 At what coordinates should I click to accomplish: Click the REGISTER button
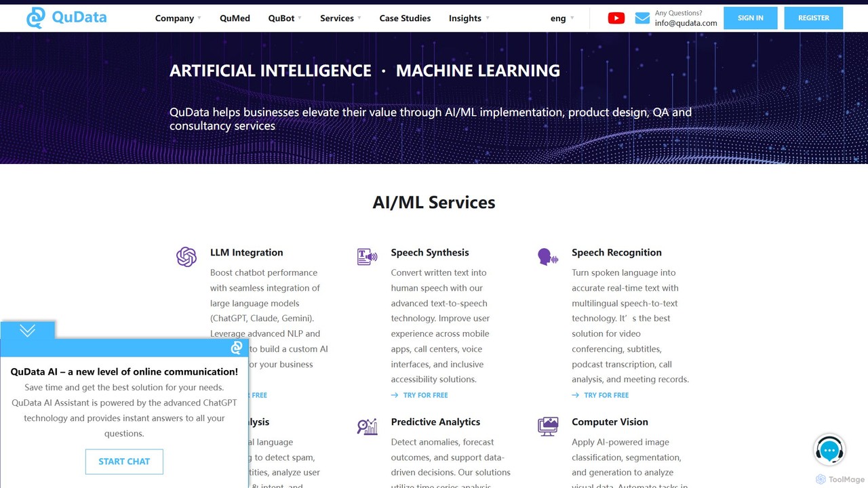[x=814, y=18]
